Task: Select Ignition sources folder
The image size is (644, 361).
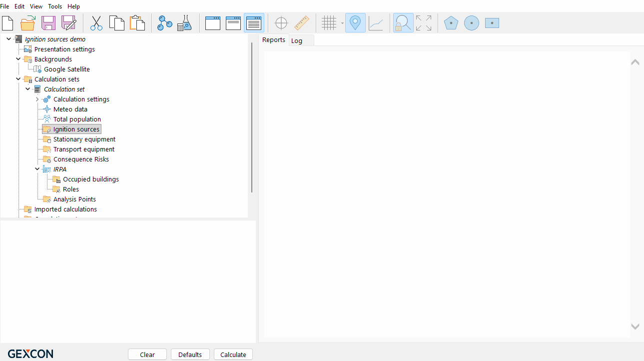Action: [x=76, y=129]
